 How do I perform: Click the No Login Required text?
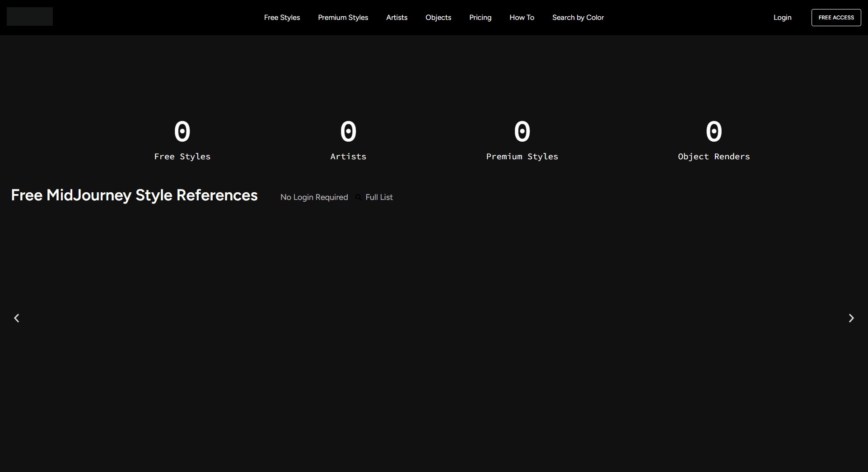click(314, 197)
